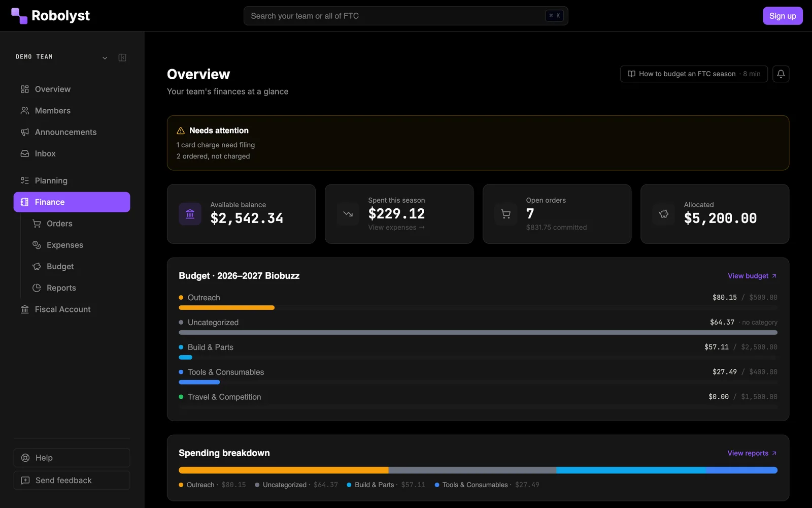The image size is (812, 508).
Task: Click the Help lifebuoy icon
Action: click(x=25, y=458)
